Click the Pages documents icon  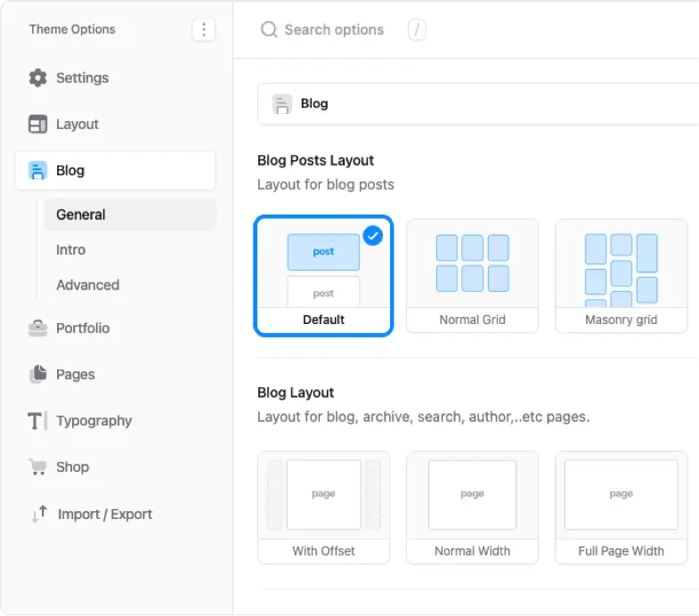point(37,375)
